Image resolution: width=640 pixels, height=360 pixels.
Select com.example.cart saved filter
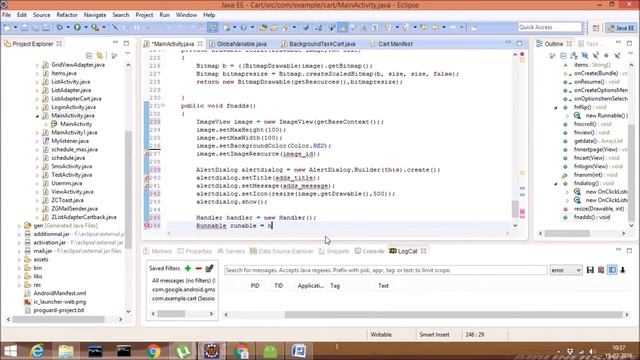(x=183, y=298)
